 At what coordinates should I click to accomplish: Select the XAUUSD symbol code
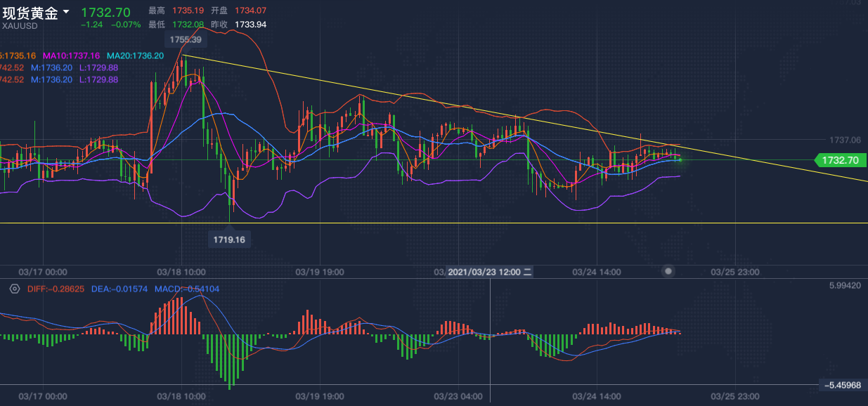tap(18, 25)
